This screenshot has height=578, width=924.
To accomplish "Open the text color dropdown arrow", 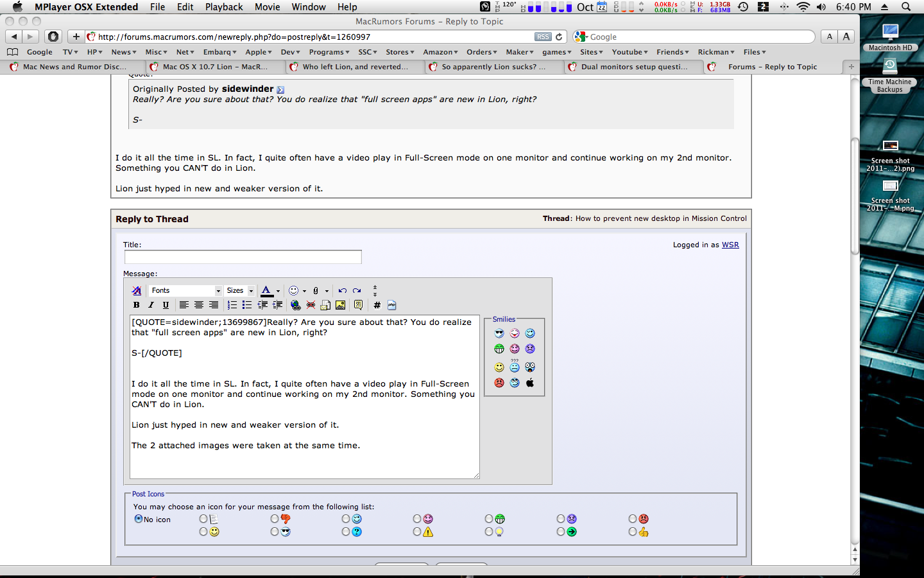I will (278, 291).
